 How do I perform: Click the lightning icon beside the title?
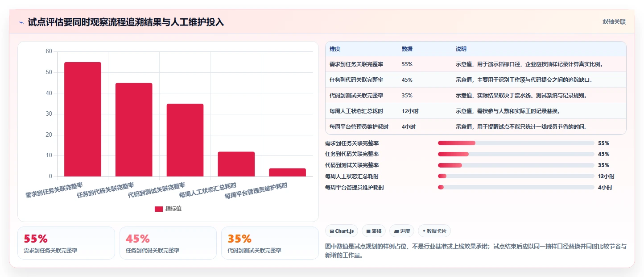(x=21, y=22)
